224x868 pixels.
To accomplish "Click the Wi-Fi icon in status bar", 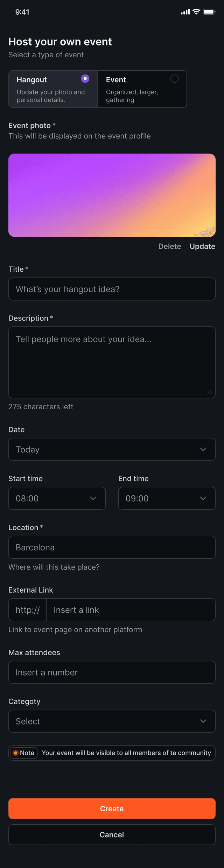I will point(196,12).
